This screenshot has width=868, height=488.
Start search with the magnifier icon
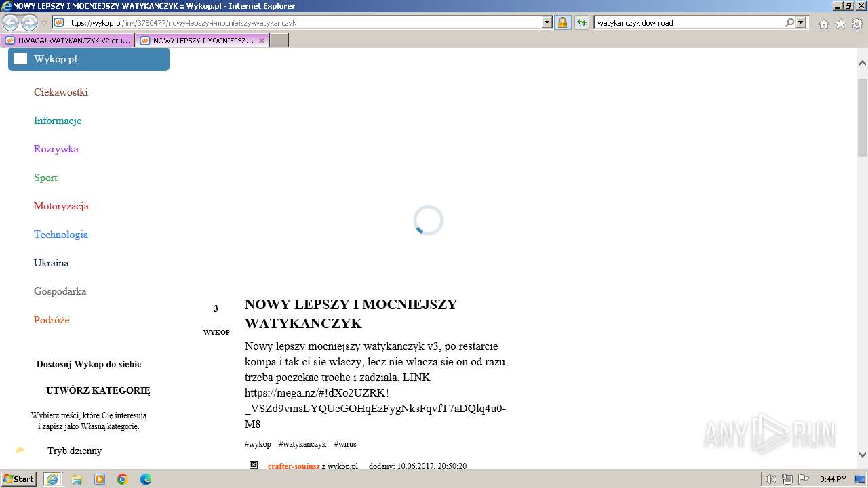(789, 23)
